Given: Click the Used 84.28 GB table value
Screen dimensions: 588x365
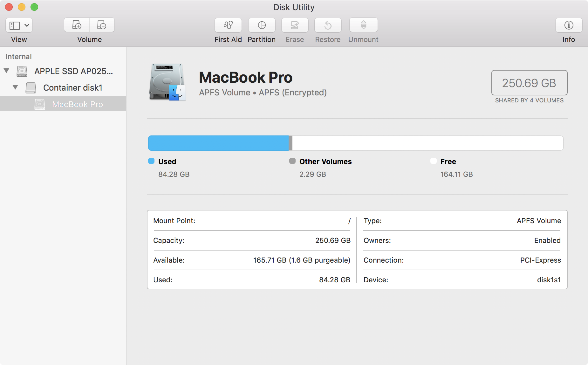Looking at the screenshot, I should 335,280.
